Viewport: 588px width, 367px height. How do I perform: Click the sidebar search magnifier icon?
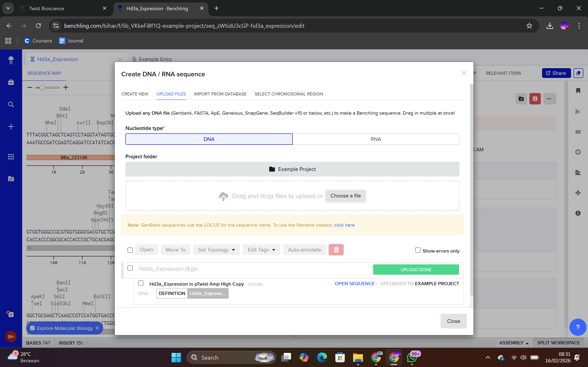pyautogui.click(x=11, y=105)
